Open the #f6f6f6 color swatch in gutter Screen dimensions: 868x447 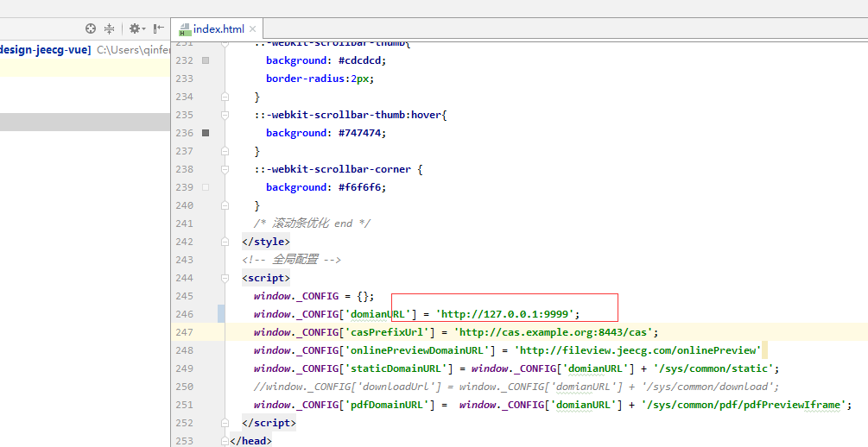206,187
